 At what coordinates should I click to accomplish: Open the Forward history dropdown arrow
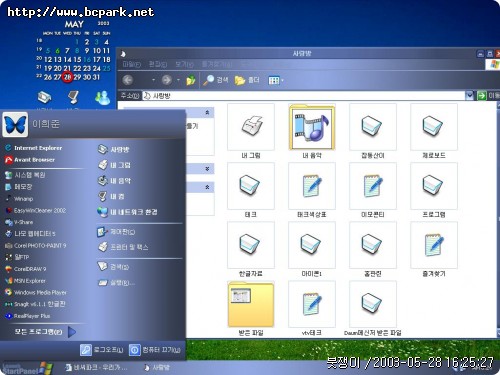point(178,80)
